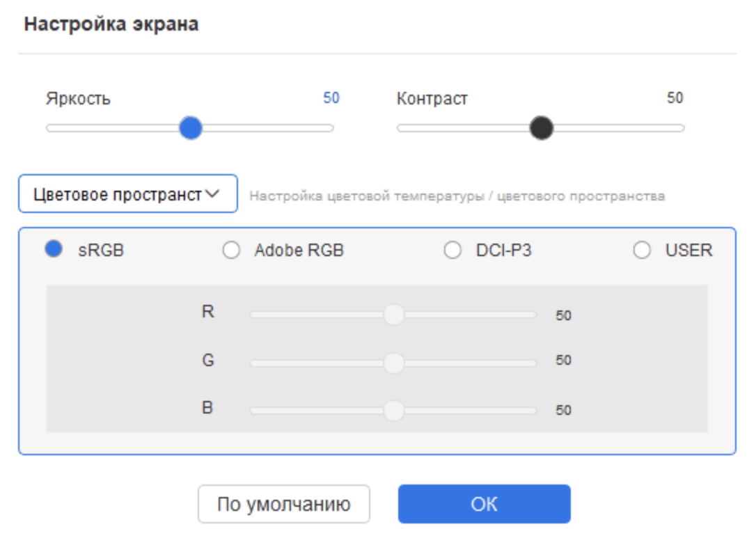Click the B channel slider knob
Image resolution: width=756 pixels, height=536 pixels.
[393, 410]
